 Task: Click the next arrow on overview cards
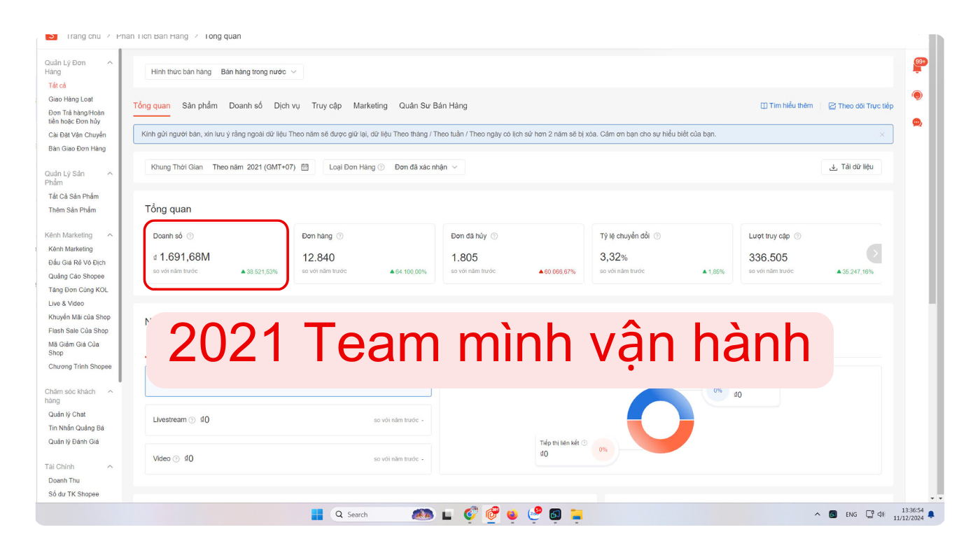(x=874, y=253)
